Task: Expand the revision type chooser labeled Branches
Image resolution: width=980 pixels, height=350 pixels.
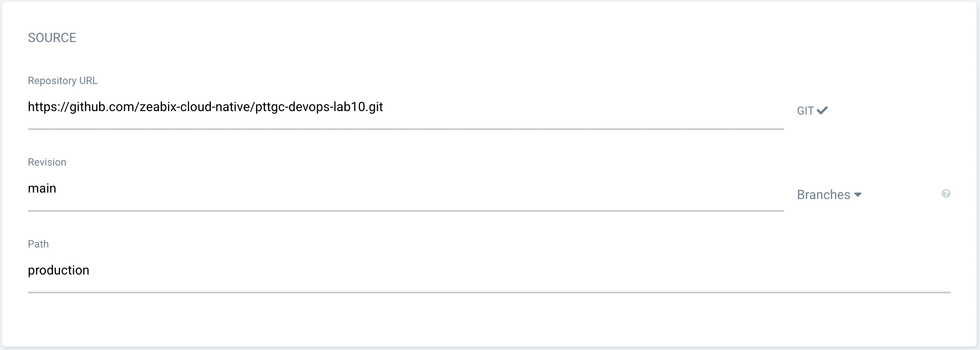Action: tap(830, 194)
